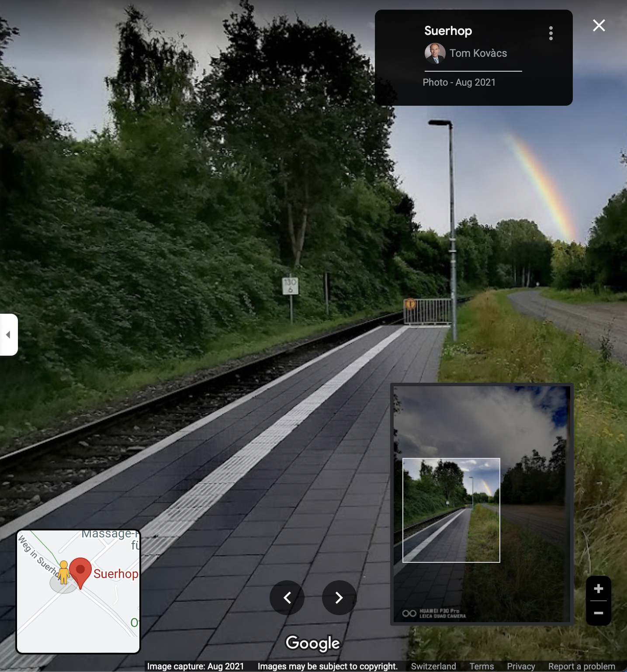Click the Switzerland region link

point(433,666)
